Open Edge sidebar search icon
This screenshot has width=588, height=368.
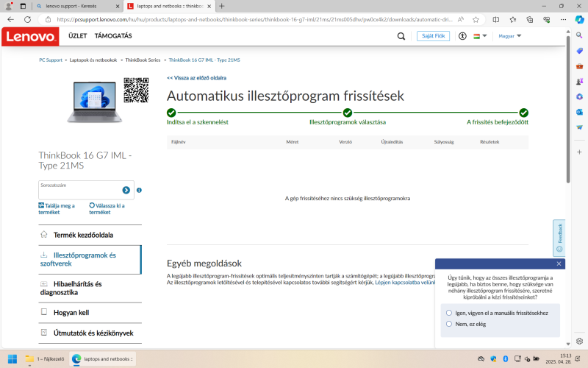[x=579, y=35]
